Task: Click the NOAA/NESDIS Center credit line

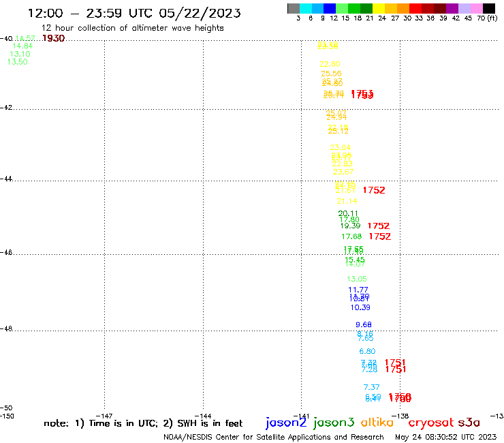Action: [x=274, y=438]
